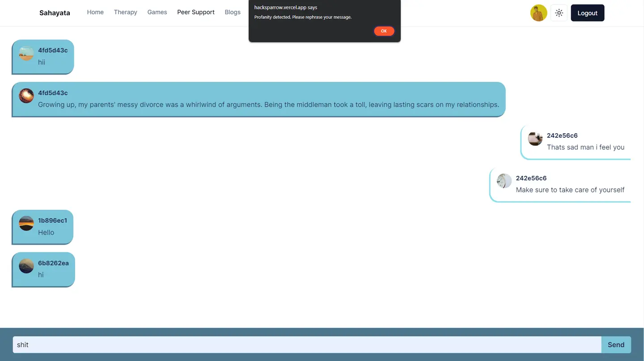
Task: Click the avatar of user 6b8262ea
Action: [26, 266]
